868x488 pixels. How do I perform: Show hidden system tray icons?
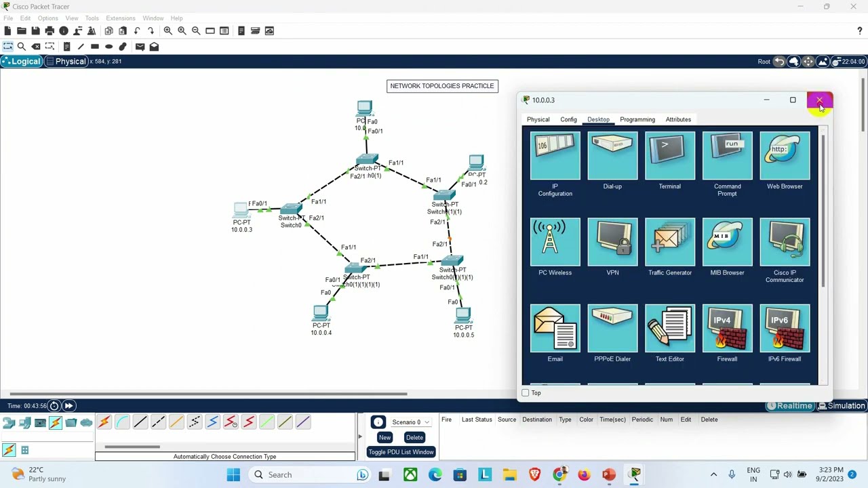coord(713,474)
